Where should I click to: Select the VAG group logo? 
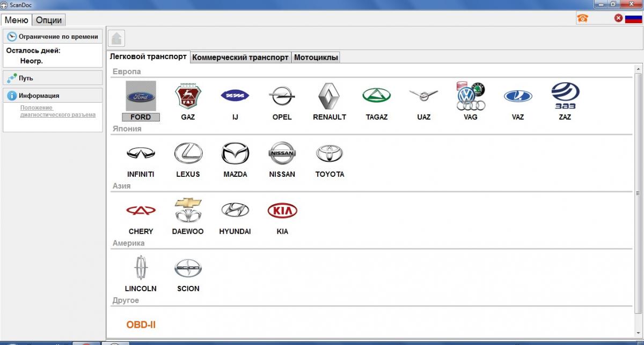click(x=471, y=96)
